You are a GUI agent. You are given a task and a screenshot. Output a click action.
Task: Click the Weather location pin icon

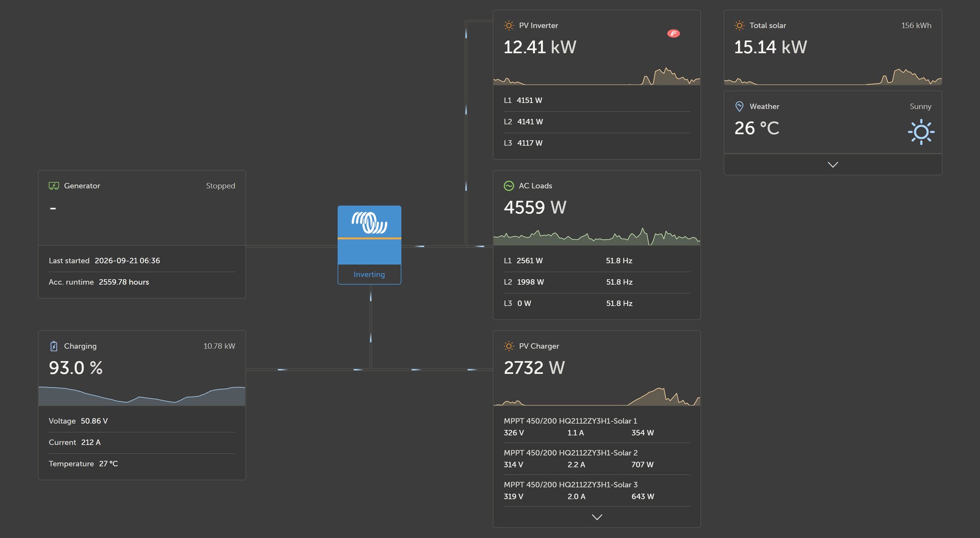pos(739,106)
